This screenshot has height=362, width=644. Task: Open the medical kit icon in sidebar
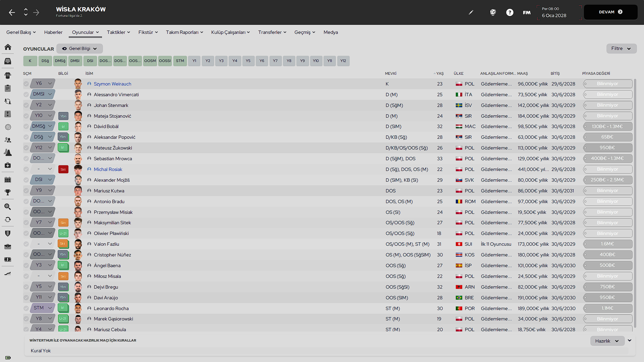tap(8, 165)
